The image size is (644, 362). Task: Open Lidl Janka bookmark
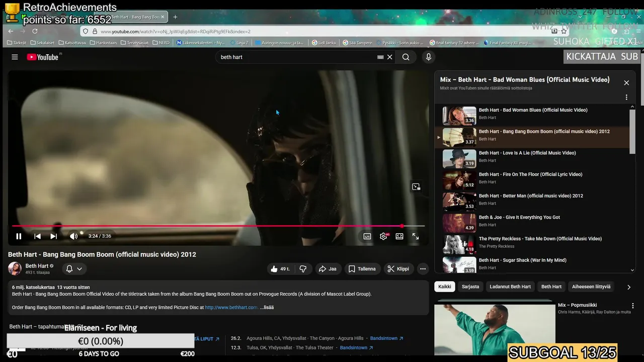pos(324,43)
